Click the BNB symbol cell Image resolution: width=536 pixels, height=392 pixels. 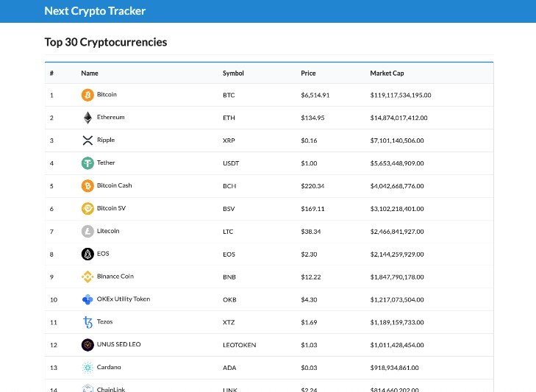point(229,277)
